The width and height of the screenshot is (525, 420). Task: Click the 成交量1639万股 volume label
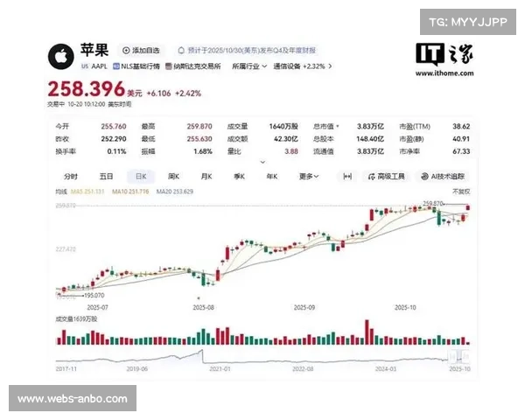[76, 318]
